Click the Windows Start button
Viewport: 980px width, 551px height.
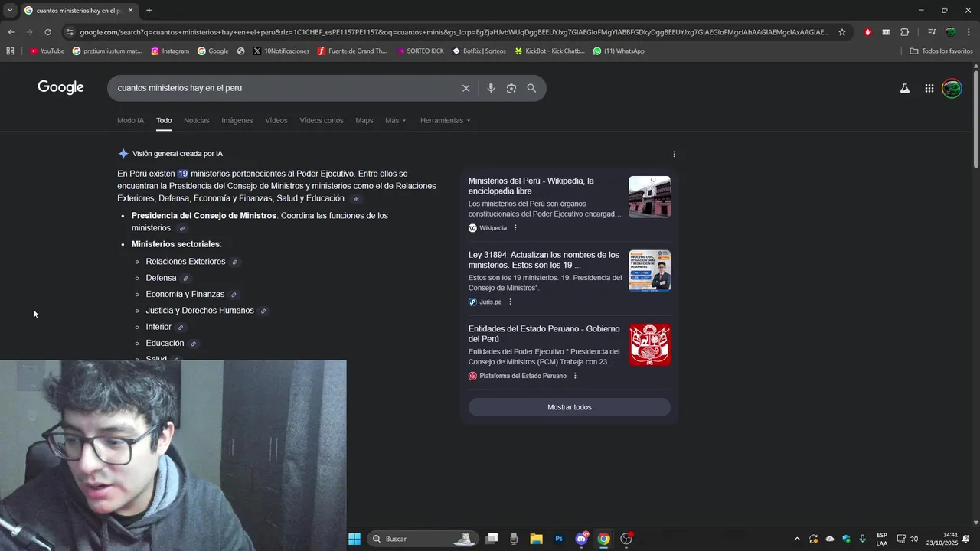click(354, 539)
